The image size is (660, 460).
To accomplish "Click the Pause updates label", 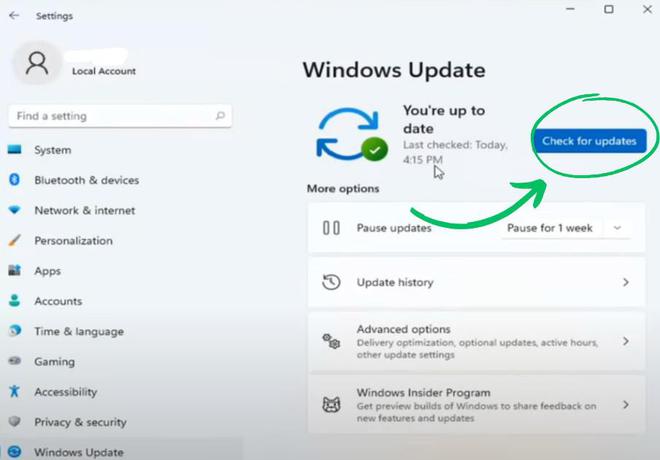I will [x=394, y=228].
